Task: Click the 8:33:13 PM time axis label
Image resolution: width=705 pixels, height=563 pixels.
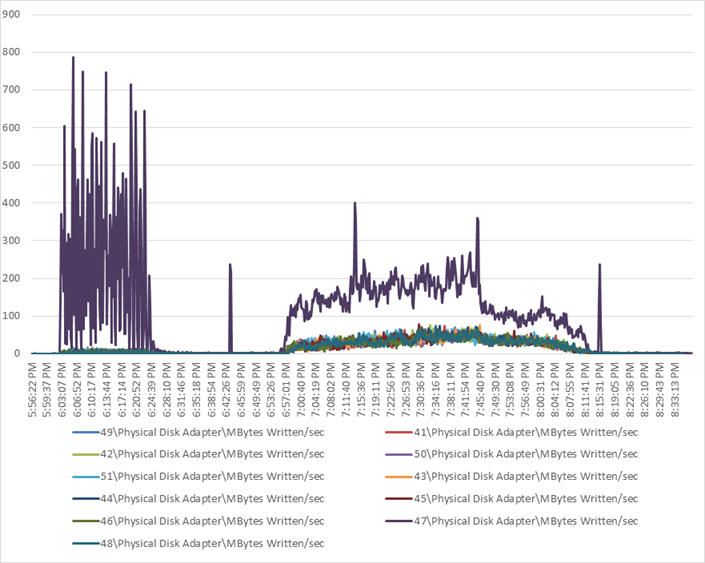Action: pos(675,390)
